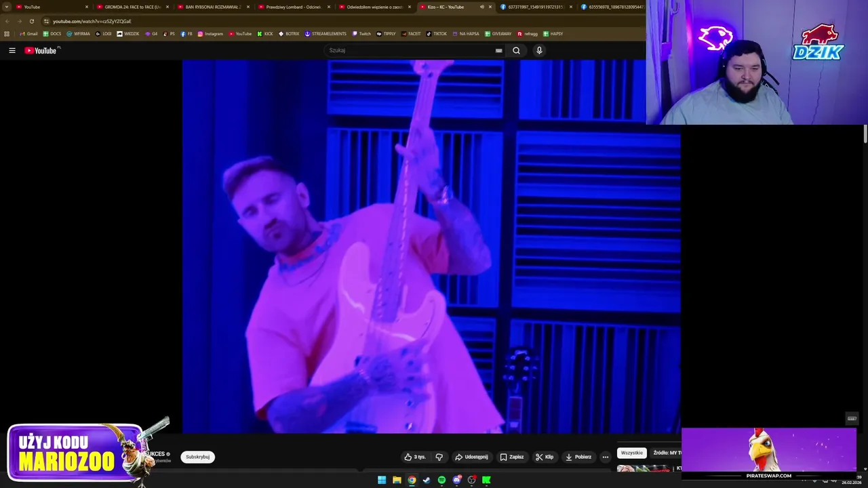Open the FB bookmark
868x488 pixels.
(x=186, y=34)
